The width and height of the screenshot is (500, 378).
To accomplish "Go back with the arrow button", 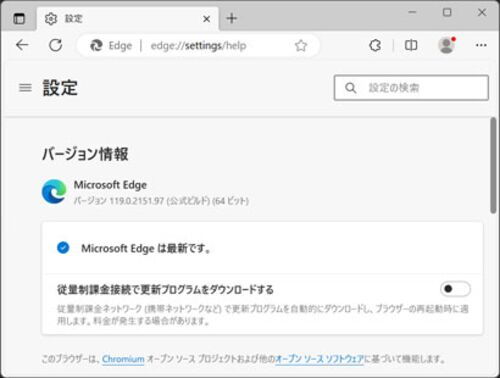I will 22,45.
